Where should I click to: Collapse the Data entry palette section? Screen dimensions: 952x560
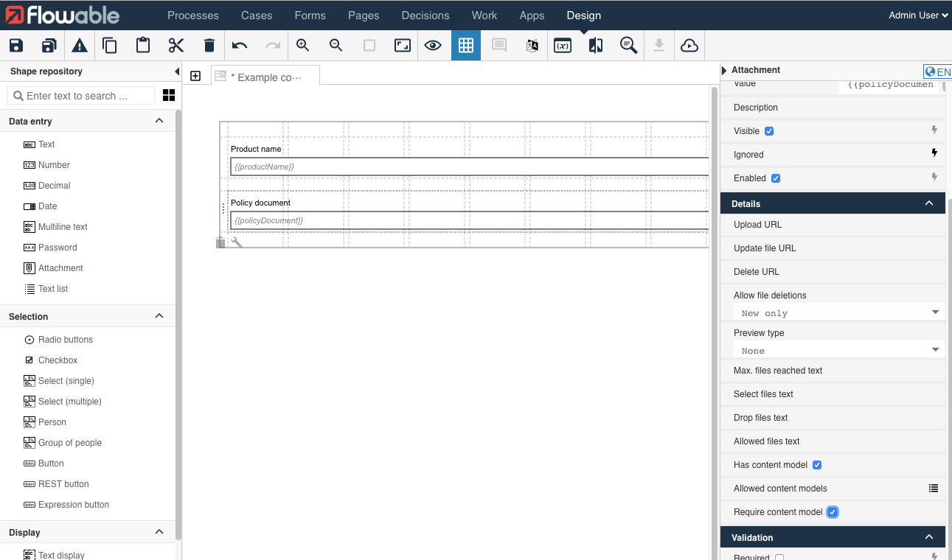click(x=159, y=120)
